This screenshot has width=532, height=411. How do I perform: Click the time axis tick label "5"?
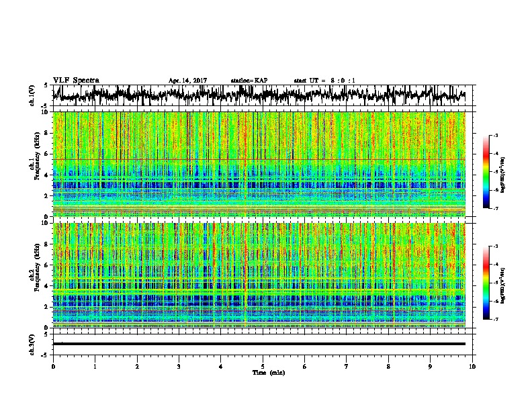coord(263,367)
